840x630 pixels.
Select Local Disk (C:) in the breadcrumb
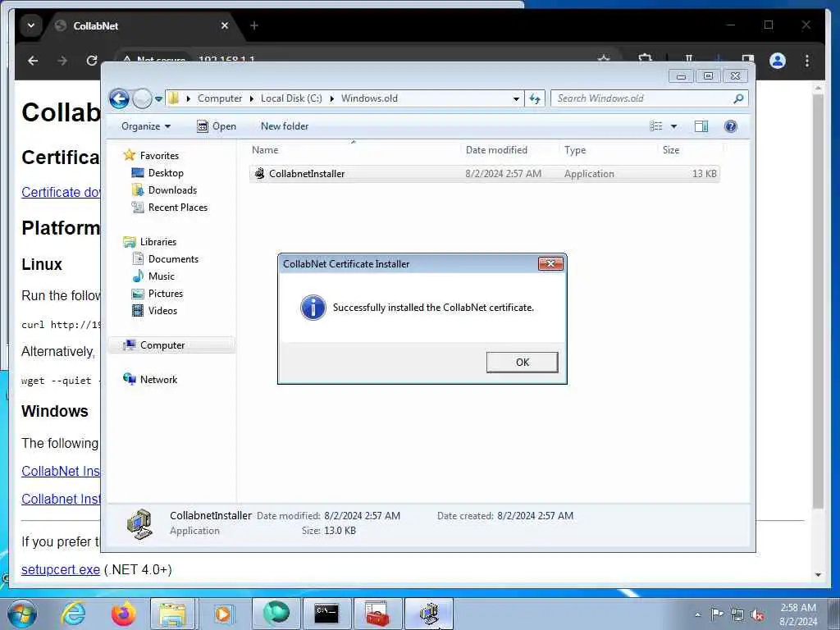point(291,98)
